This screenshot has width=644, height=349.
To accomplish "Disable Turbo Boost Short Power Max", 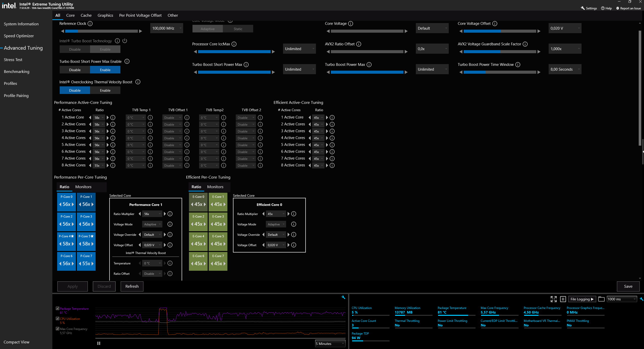I will [x=75, y=70].
